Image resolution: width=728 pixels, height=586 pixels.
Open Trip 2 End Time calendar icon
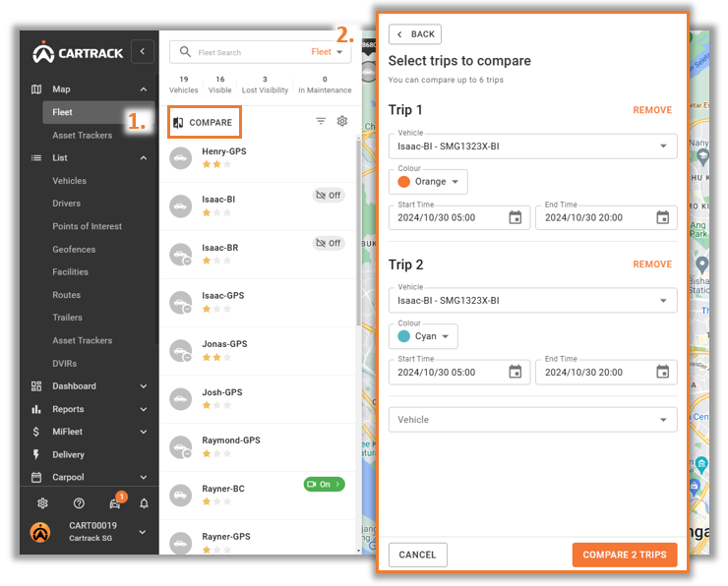(662, 372)
